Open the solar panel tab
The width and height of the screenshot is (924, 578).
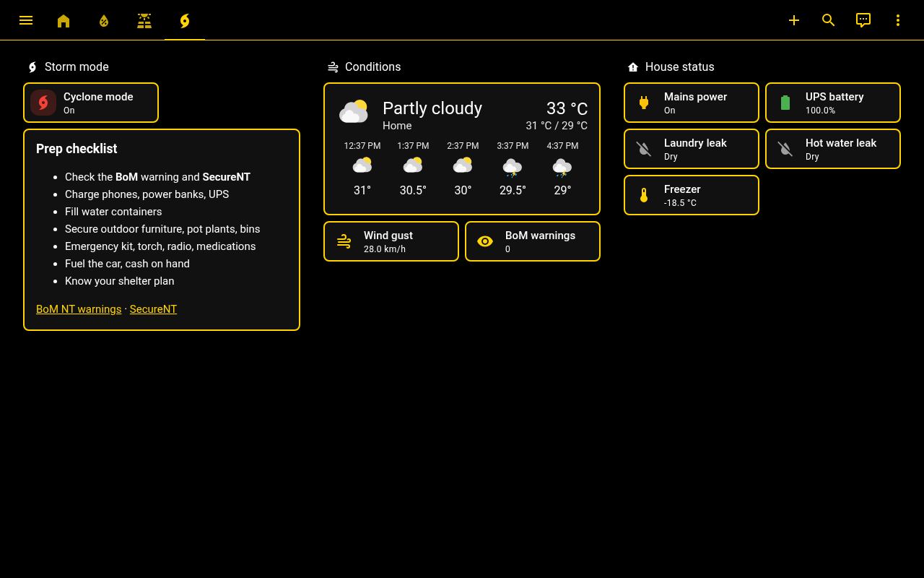(x=144, y=20)
